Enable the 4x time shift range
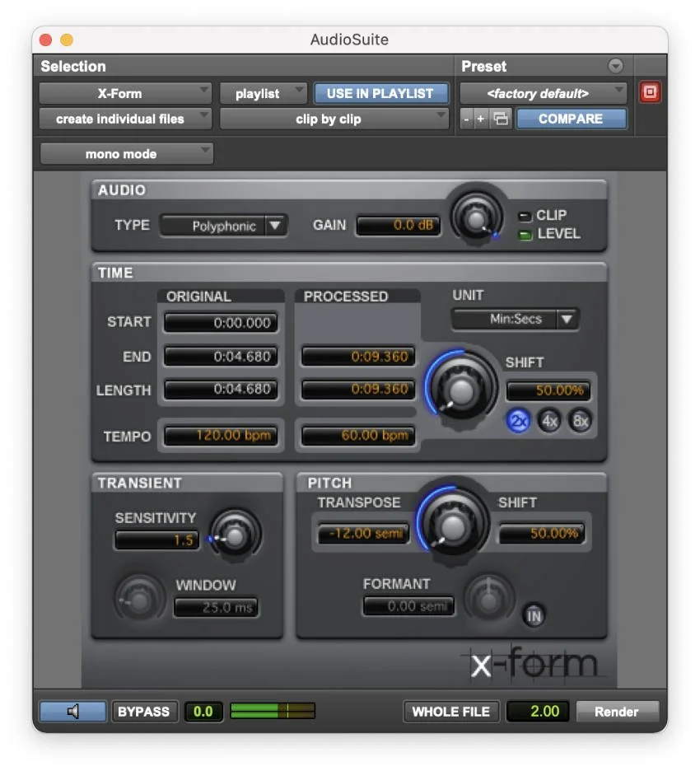Screen dimensions: 700x771 (x=549, y=421)
